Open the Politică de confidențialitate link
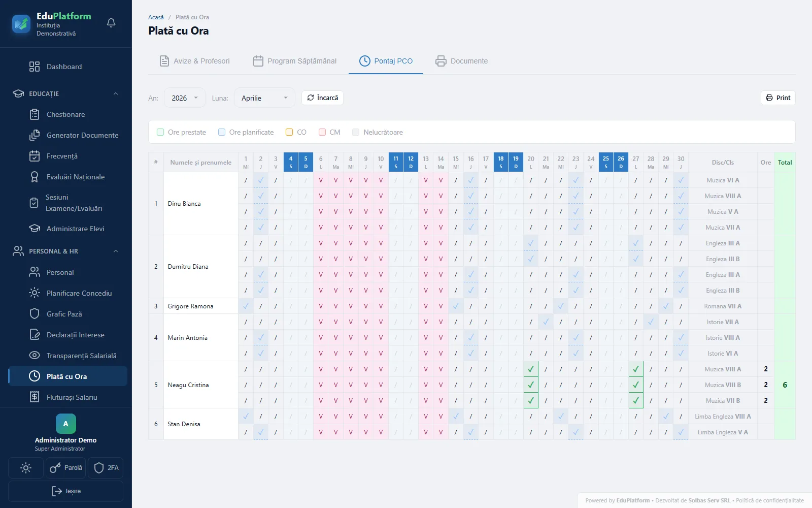 coord(770,500)
